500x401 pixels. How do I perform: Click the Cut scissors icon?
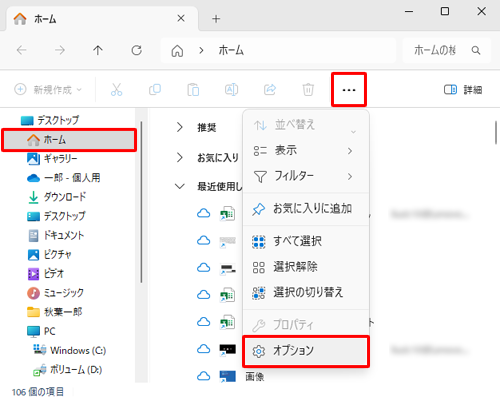click(116, 90)
